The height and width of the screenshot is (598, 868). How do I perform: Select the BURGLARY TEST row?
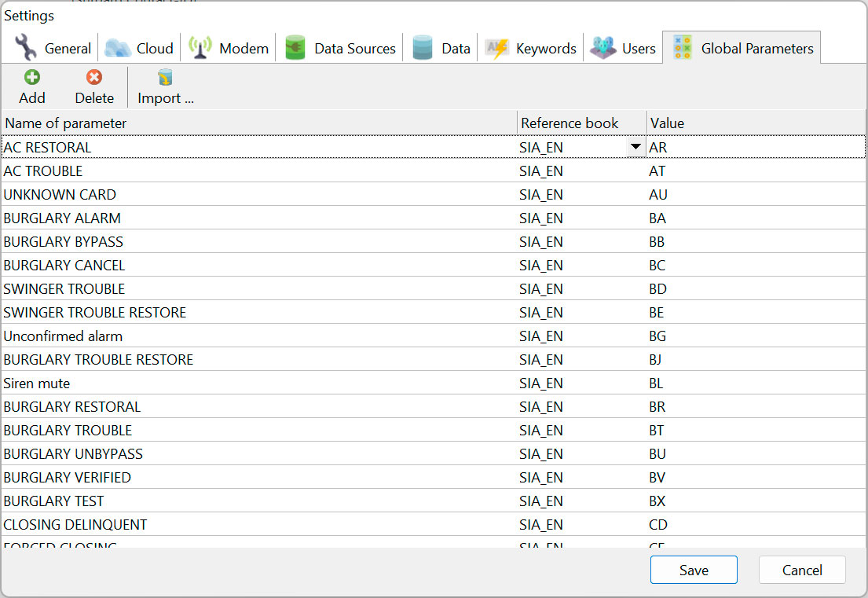434,501
